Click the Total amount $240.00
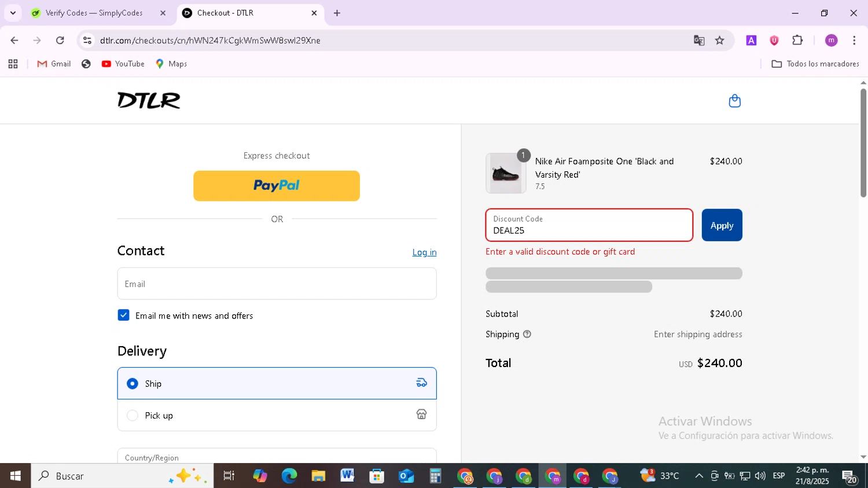 (x=719, y=363)
